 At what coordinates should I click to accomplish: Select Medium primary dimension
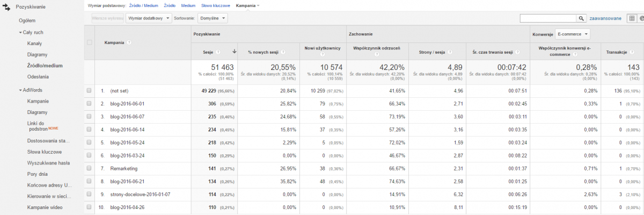pyautogui.click(x=188, y=5)
